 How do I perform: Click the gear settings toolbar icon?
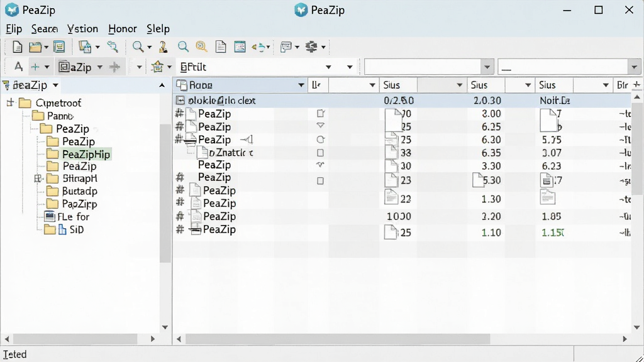(311, 47)
